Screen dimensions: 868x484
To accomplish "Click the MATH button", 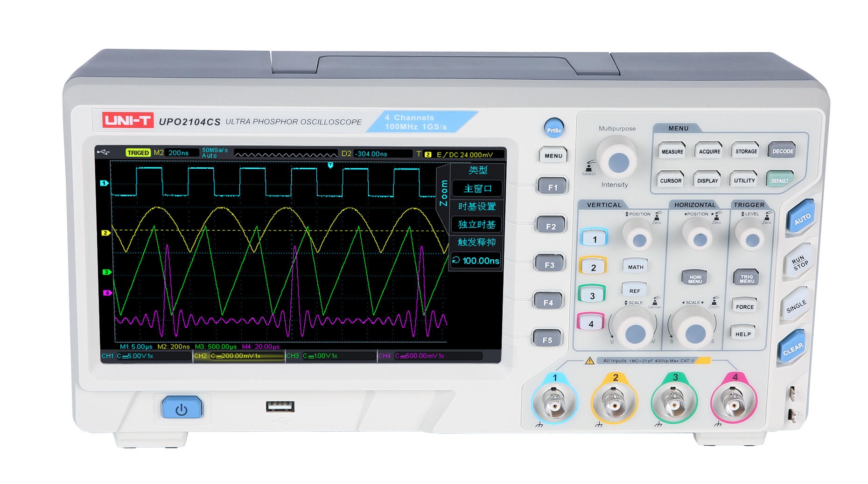I will click(635, 267).
